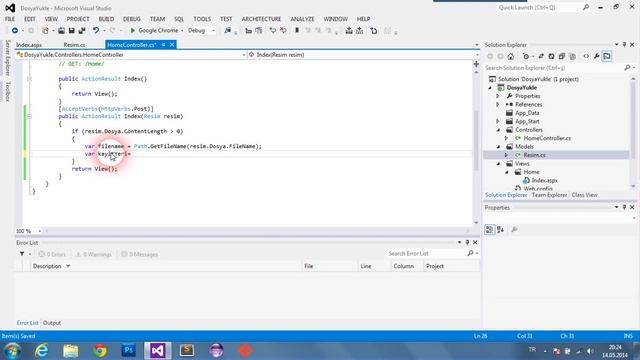640x360 pixels.
Task: Open the ARCHITECTURE menu
Action: point(261,19)
